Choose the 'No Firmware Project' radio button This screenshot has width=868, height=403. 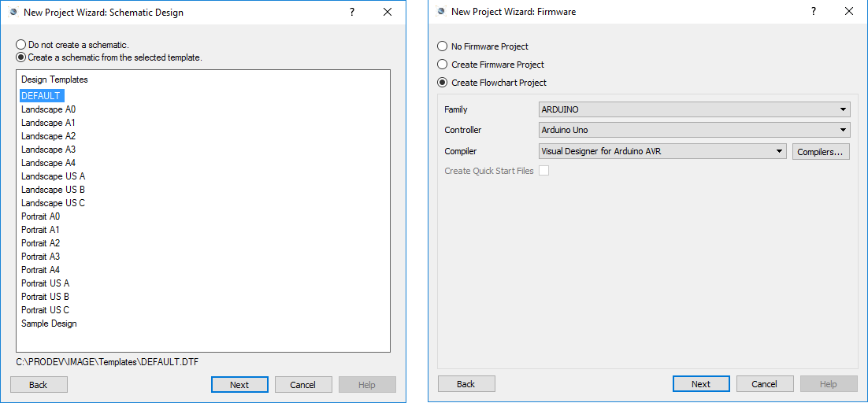(x=443, y=46)
